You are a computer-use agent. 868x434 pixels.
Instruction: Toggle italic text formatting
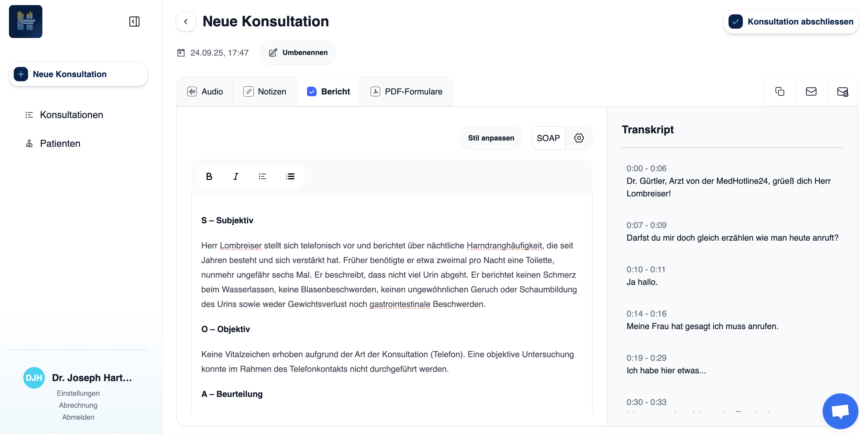(236, 176)
